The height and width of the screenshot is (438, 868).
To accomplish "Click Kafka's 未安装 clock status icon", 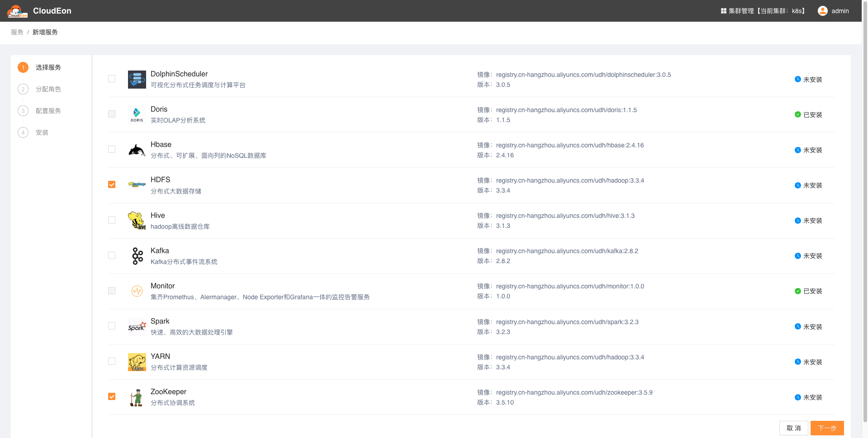I will point(798,256).
